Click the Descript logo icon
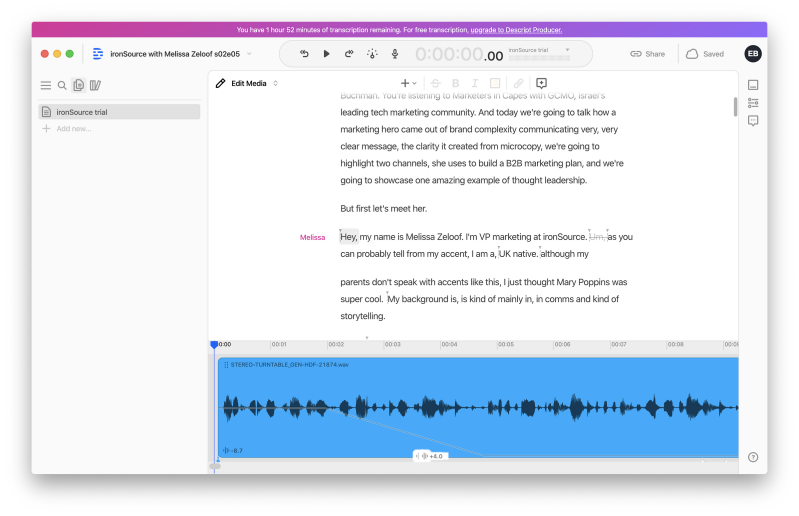799x516 pixels. pos(97,53)
